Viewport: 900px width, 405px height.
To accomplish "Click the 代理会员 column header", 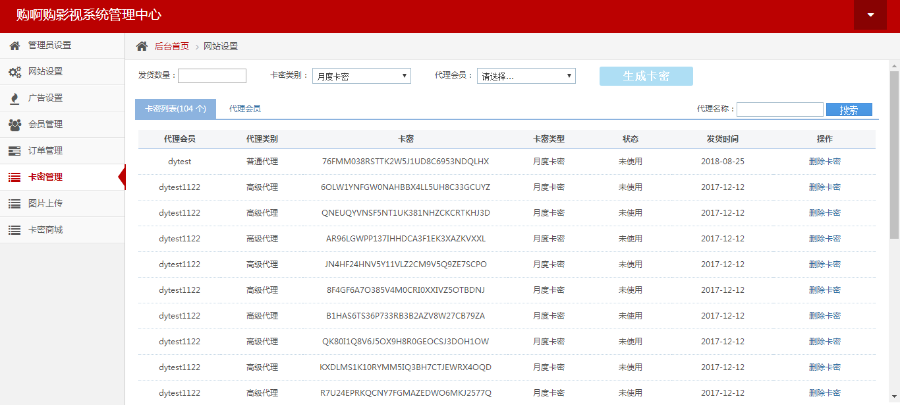I will click(x=180, y=139).
